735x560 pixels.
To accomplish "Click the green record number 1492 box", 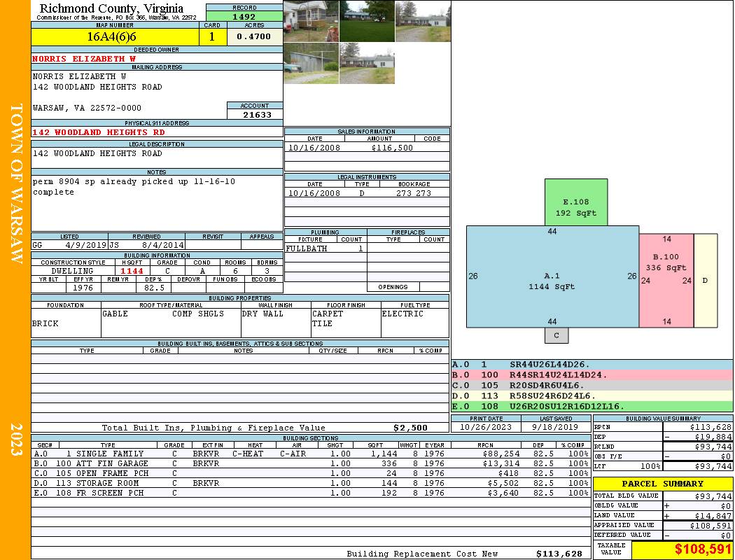I will pos(244,17).
